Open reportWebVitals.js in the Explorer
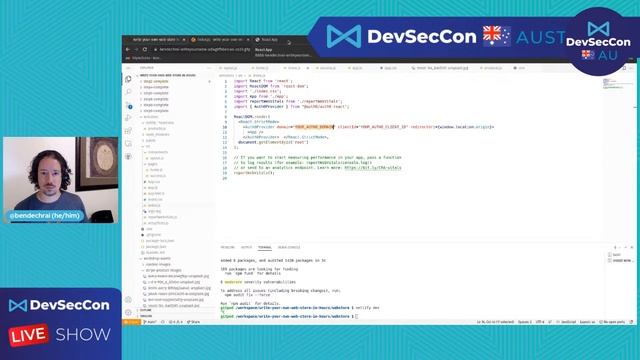The height and width of the screenshot is (360, 640). (162, 217)
